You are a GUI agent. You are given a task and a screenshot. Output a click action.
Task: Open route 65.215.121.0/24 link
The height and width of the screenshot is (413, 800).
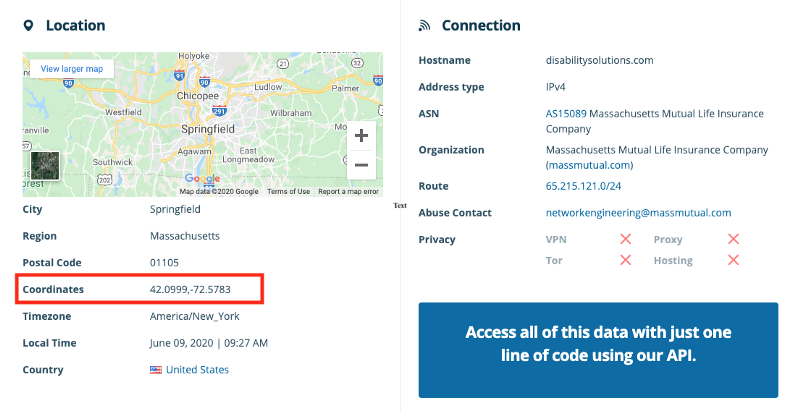pyautogui.click(x=583, y=186)
